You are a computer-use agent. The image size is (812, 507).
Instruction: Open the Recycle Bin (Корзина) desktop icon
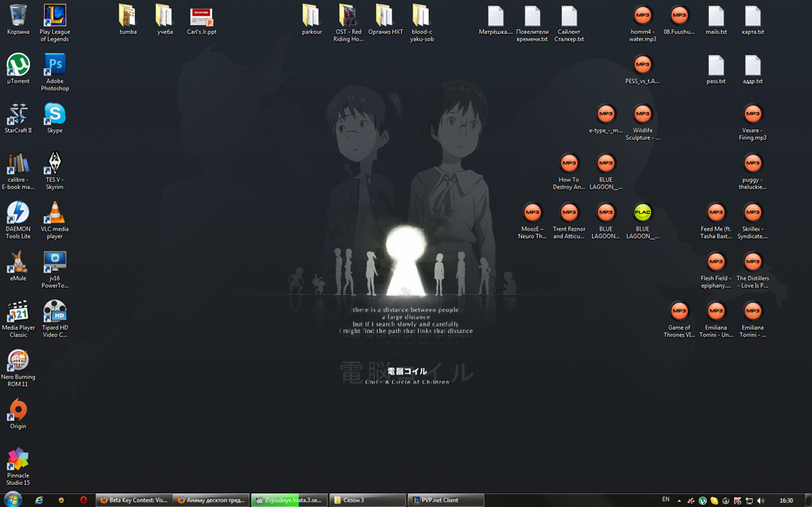click(x=18, y=19)
